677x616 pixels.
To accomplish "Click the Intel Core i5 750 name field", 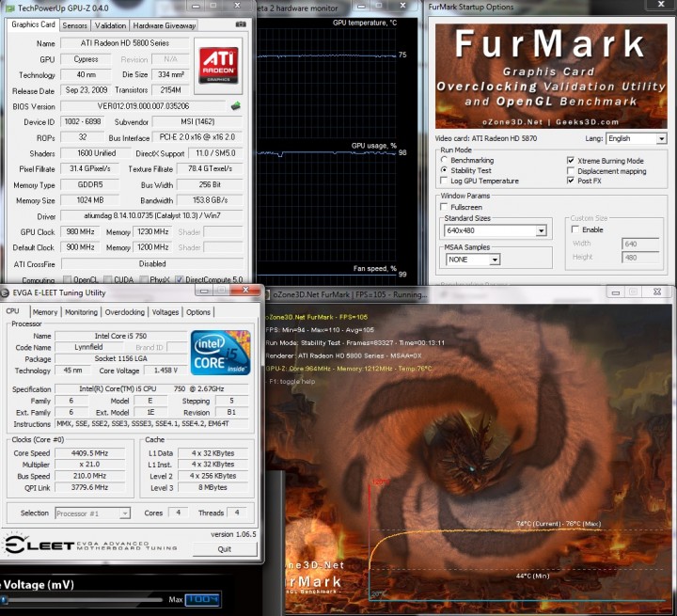I will 120,336.
